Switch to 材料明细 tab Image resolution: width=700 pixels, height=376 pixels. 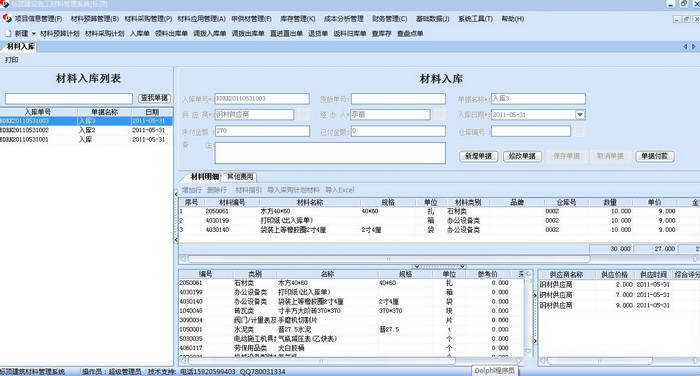(x=204, y=177)
